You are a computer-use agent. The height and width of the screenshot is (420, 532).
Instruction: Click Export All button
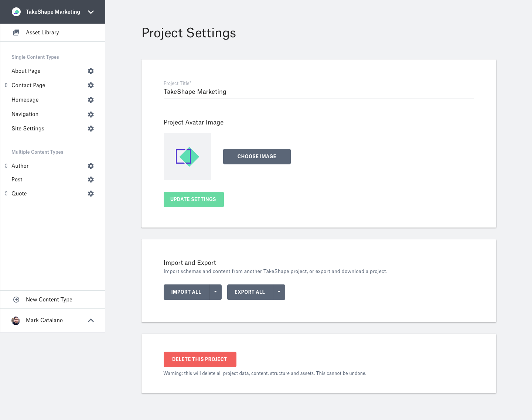click(250, 292)
